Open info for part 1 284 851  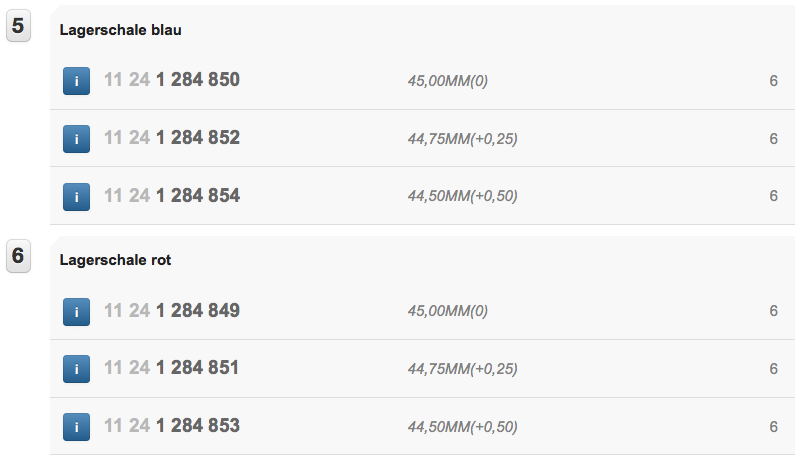coord(76,369)
